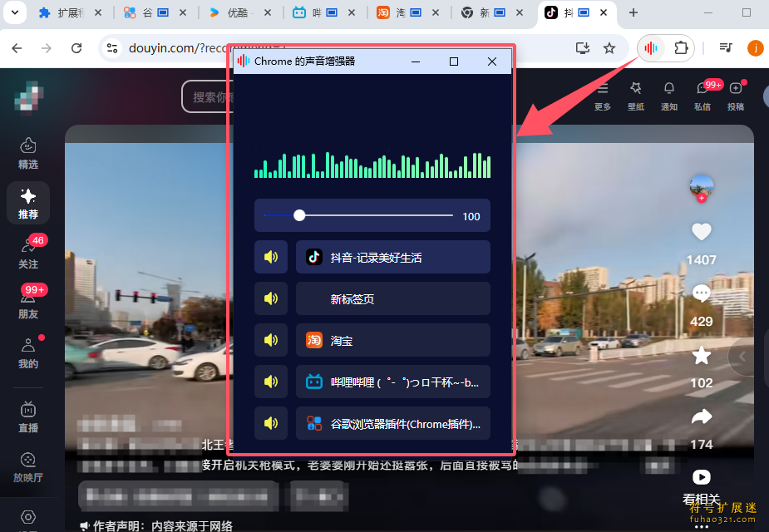Screen dimensions: 769x532
Task: Like the video with the heart icon
Action: click(702, 231)
